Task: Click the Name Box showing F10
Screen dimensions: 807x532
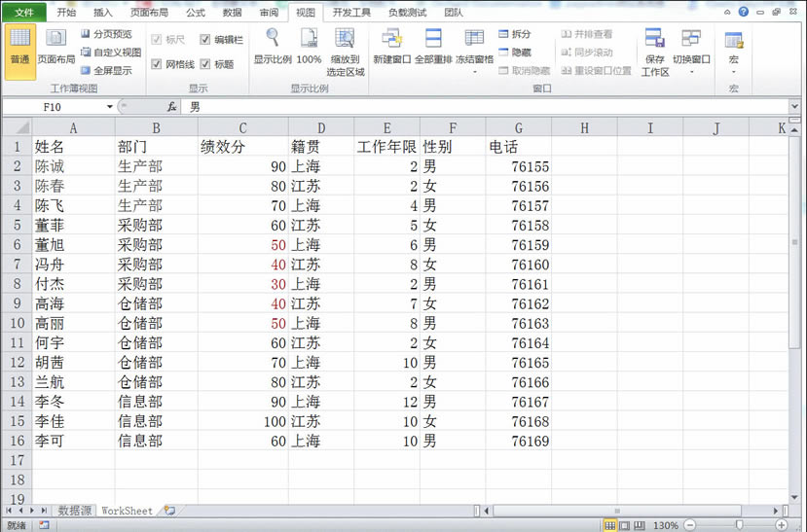Action: pos(52,106)
